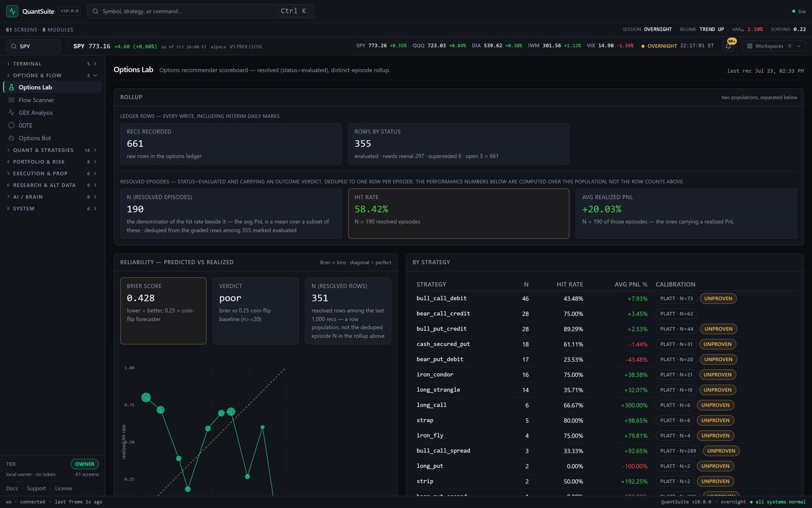Expand the Portfolio & Risk chevron
812x508 pixels.
coord(95,162)
